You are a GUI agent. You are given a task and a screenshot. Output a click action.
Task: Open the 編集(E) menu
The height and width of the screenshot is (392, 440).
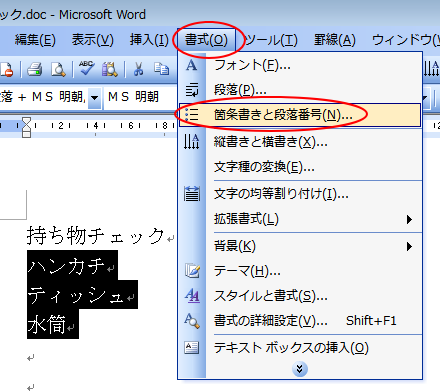[x=35, y=40]
